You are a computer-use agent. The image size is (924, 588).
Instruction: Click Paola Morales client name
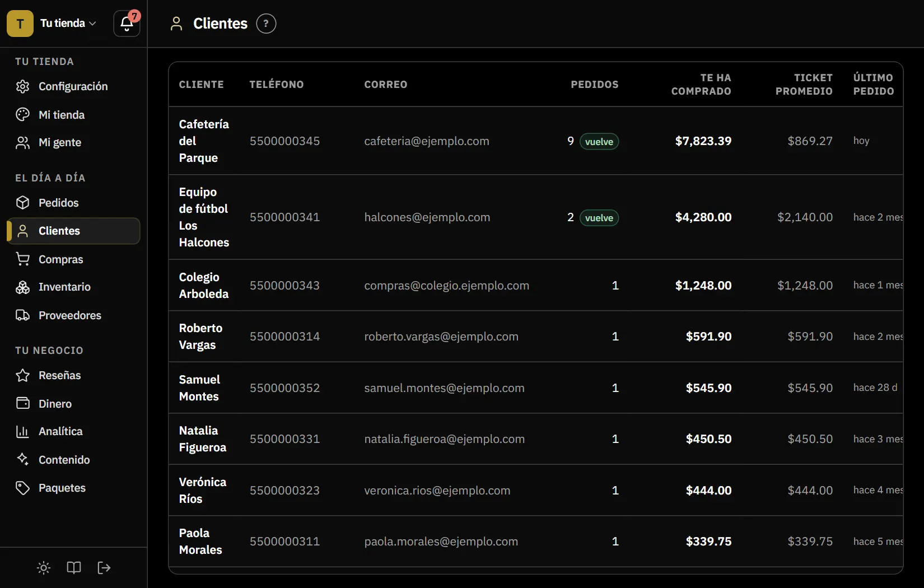(x=200, y=542)
